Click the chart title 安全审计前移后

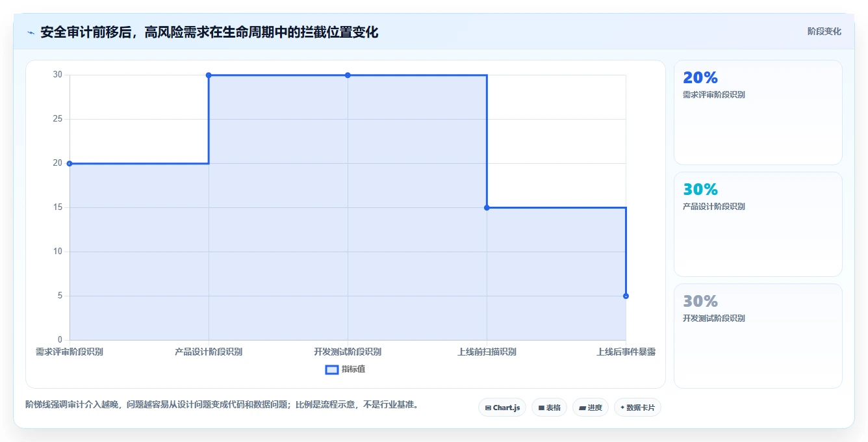209,32
